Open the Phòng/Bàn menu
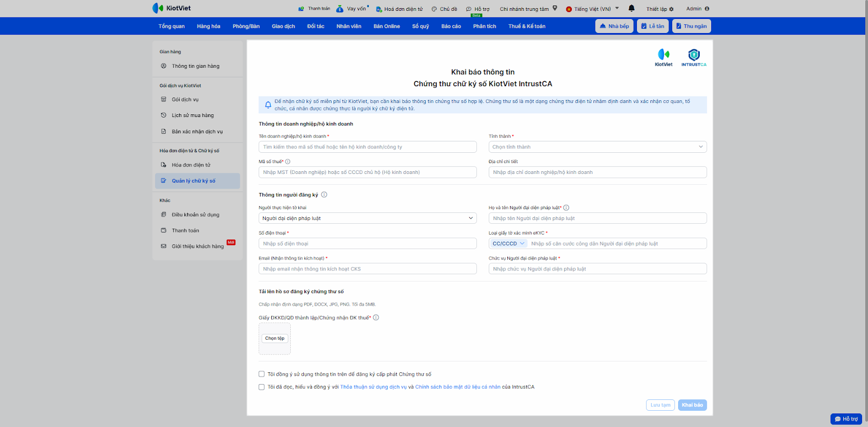Screen dimensions: 868x427 [246, 26]
